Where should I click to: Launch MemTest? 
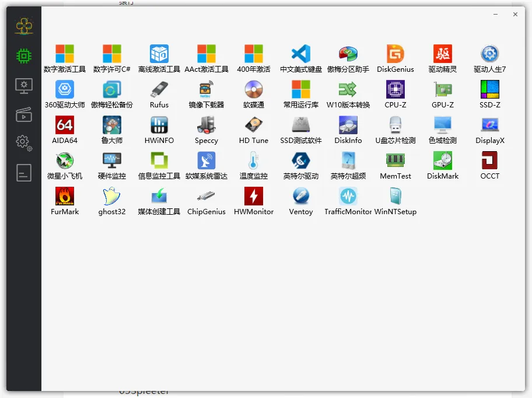click(x=395, y=160)
